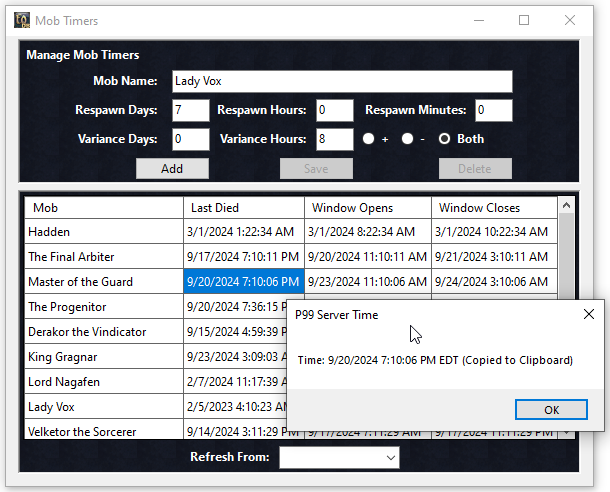Focus the Respawn Days input box
This screenshot has width=610, height=492.
point(190,110)
